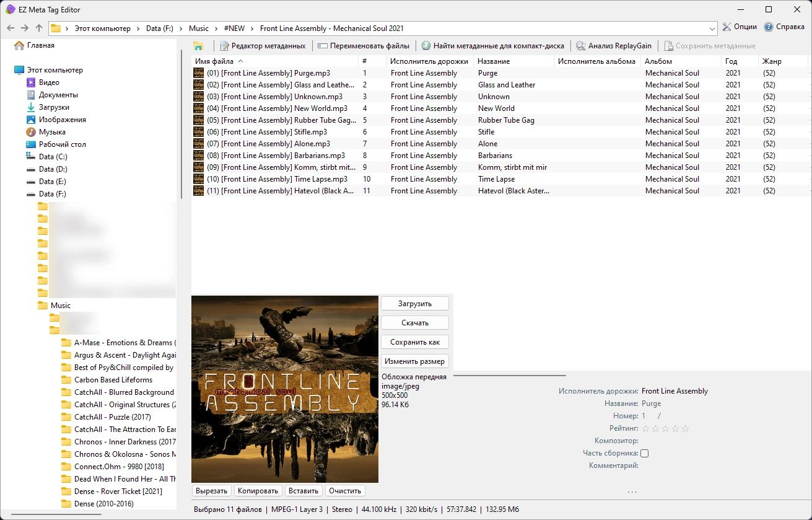The height and width of the screenshot is (520, 812).
Task: Go up one folder level arrow
Action: [x=39, y=28]
